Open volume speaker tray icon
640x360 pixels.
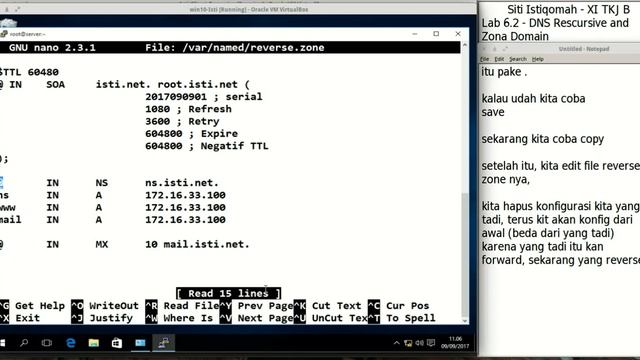pos(419,343)
